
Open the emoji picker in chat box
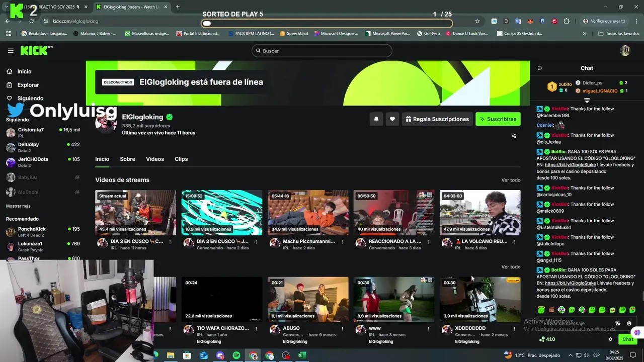pyautogui.click(x=629, y=324)
